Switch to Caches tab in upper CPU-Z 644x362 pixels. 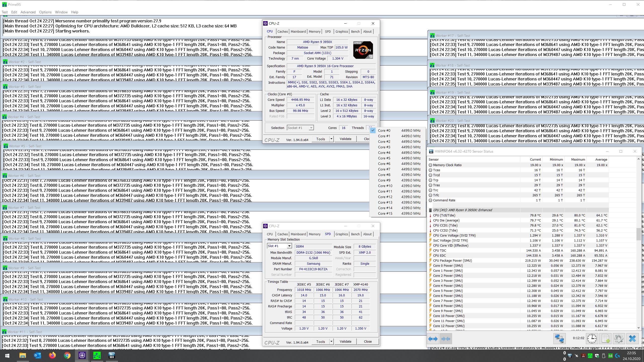pos(283,31)
